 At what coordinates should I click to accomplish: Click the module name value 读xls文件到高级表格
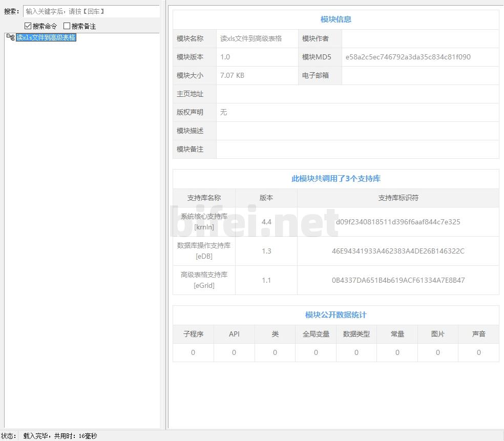point(251,38)
